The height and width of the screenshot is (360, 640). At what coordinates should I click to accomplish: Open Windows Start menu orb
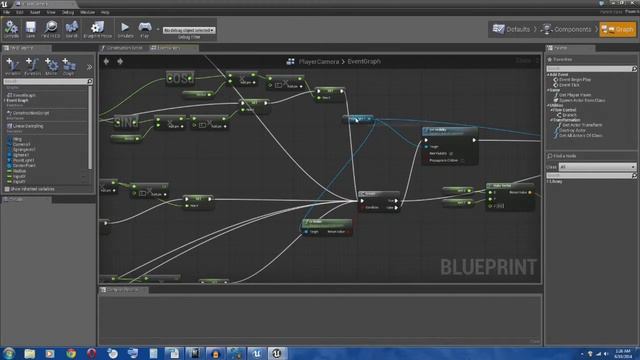click(x=9, y=353)
